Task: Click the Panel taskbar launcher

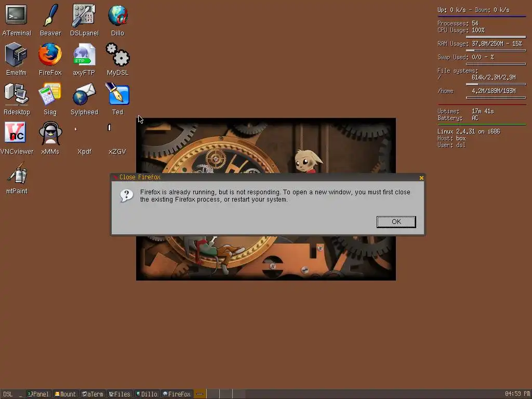Action: click(x=38, y=394)
